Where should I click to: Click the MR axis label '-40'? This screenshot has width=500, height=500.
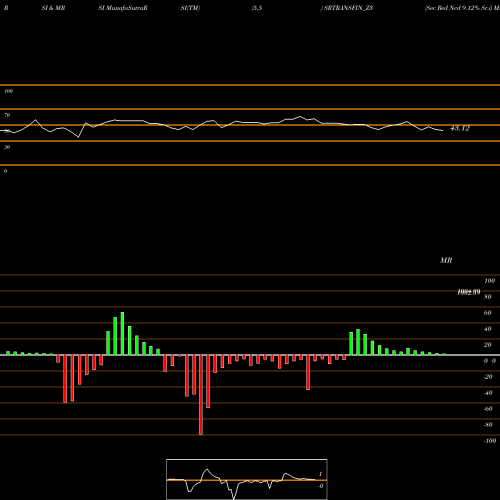(488, 393)
